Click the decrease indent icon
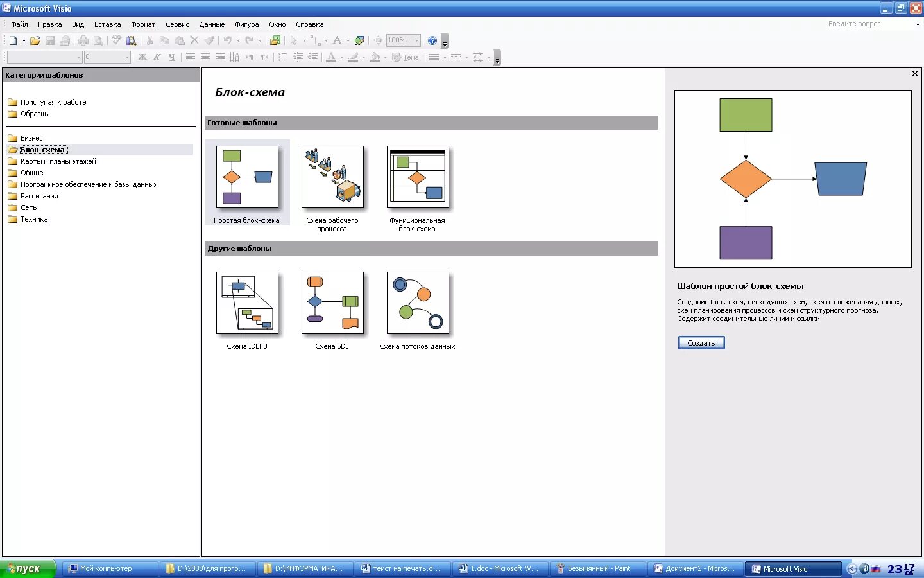924x578 pixels. tap(298, 57)
